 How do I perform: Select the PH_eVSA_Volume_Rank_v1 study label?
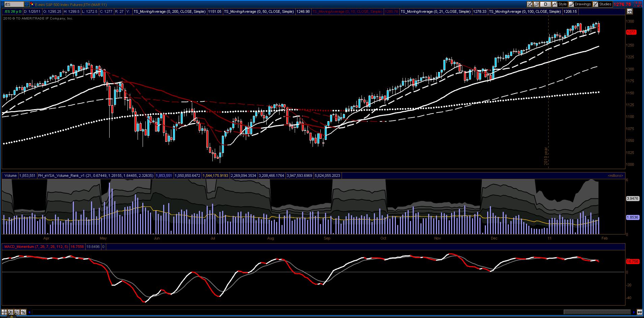click(95, 176)
